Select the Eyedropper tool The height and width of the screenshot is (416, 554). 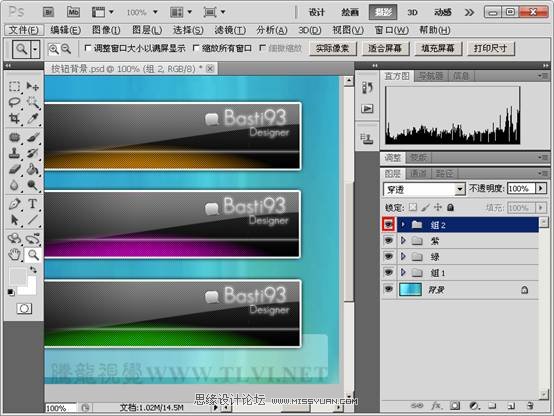tap(33, 118)
